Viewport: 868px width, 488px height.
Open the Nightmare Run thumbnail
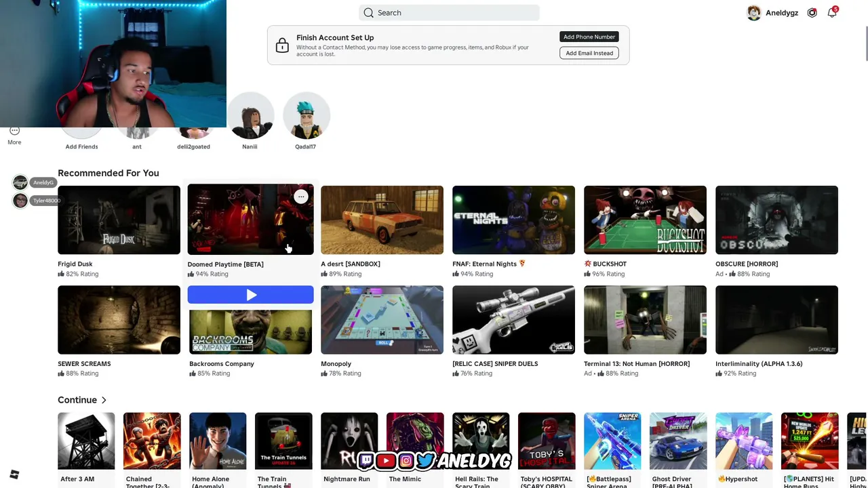[349, 441]
